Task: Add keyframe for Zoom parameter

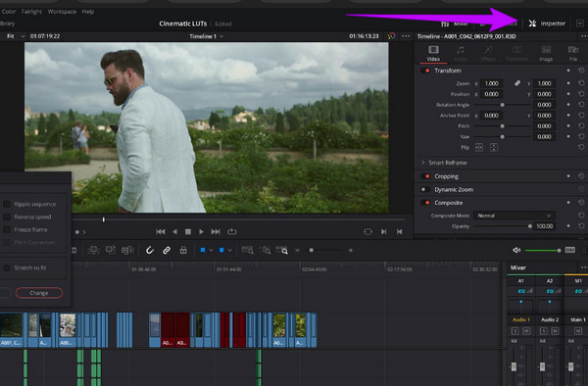Action: [568, 83]
